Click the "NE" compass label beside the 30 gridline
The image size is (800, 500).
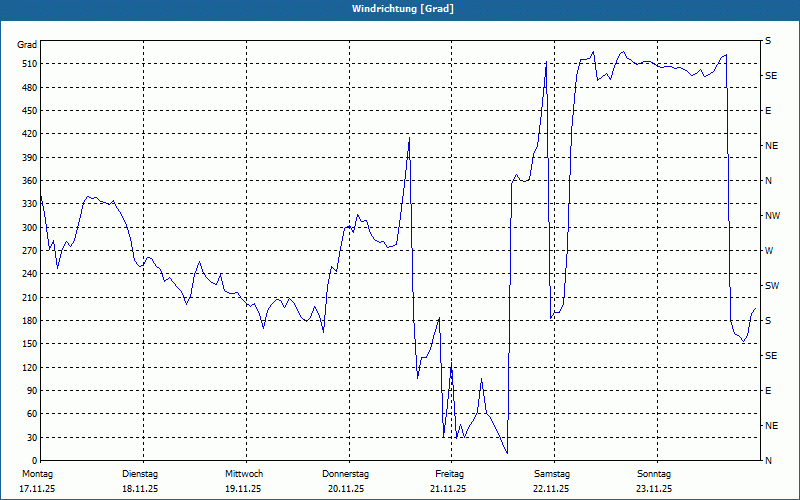pos(772,426)
